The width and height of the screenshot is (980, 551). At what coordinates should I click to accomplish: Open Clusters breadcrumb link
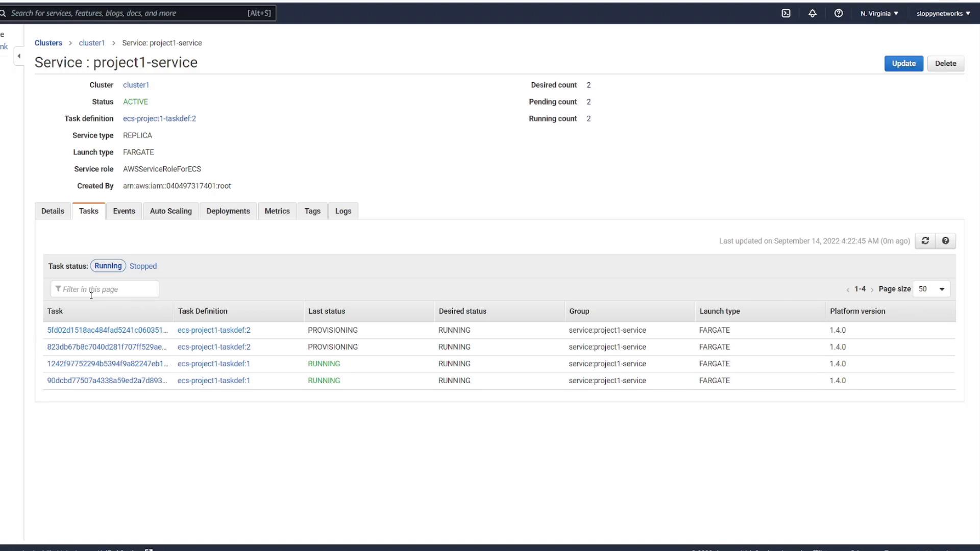(x=48, y=43)
